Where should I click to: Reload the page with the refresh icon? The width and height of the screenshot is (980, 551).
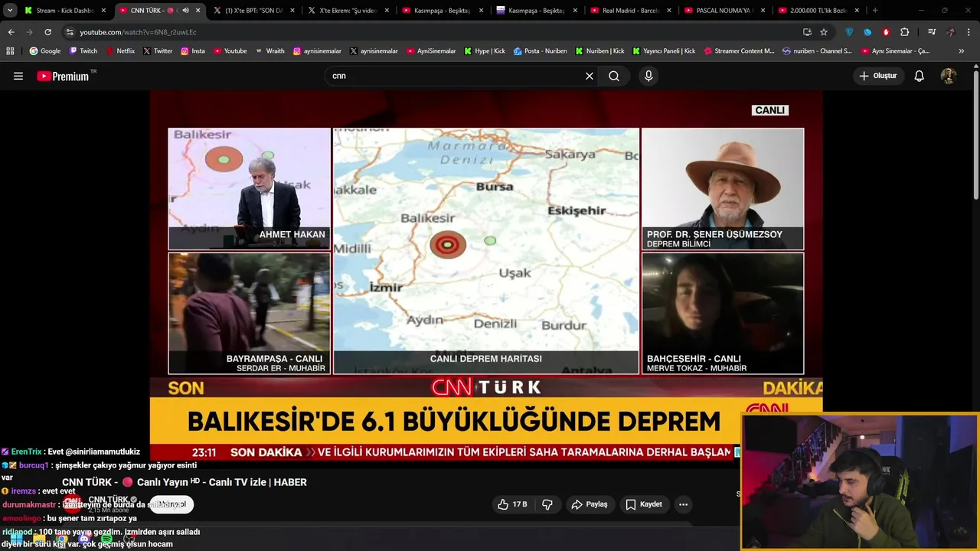pyautogui.click(x=47, y=32)
